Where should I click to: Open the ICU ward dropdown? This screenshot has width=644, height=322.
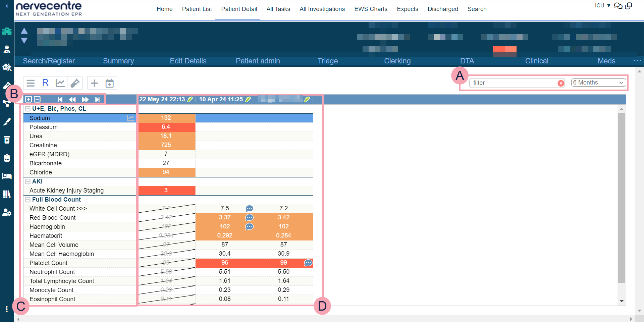(x=603, y=5)
